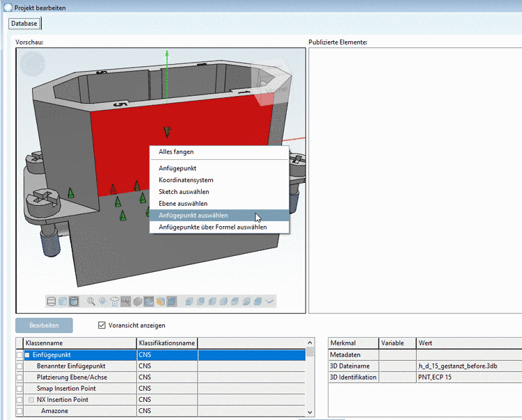Click the wireframe display mode icon
Image resolution: width=522 pixels, height=420 pixels.
click(x=52, y=301)
